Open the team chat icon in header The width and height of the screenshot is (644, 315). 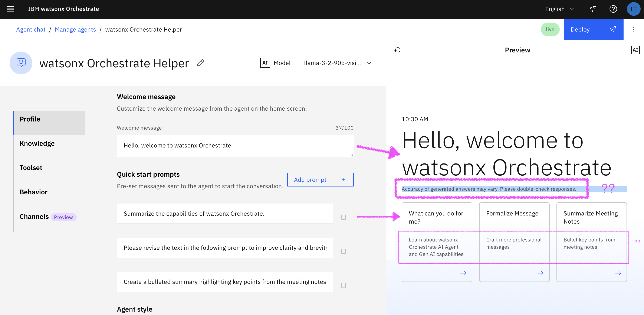(x=592, y=9)
